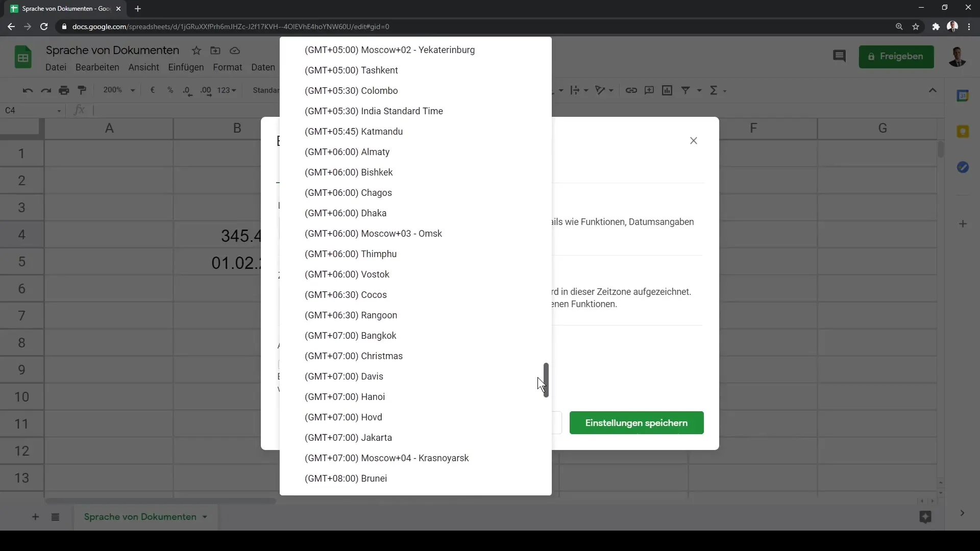Image resolution: width=980 pixels, height=551 pixels.
Task: Open the Einfügen menu
Action: 186,67
